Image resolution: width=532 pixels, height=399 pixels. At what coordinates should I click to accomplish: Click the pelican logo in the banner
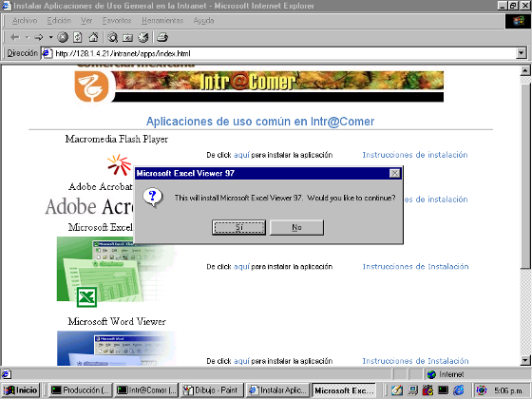(x=92, y=86)
